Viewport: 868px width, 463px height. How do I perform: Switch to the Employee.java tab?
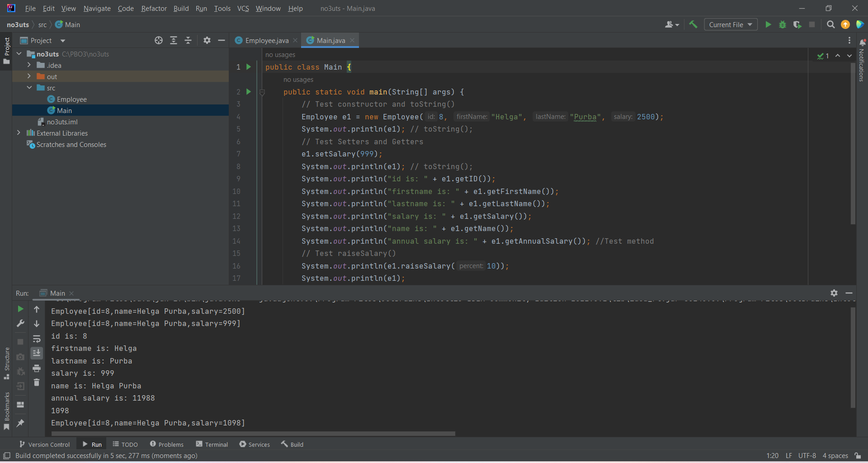266,40
